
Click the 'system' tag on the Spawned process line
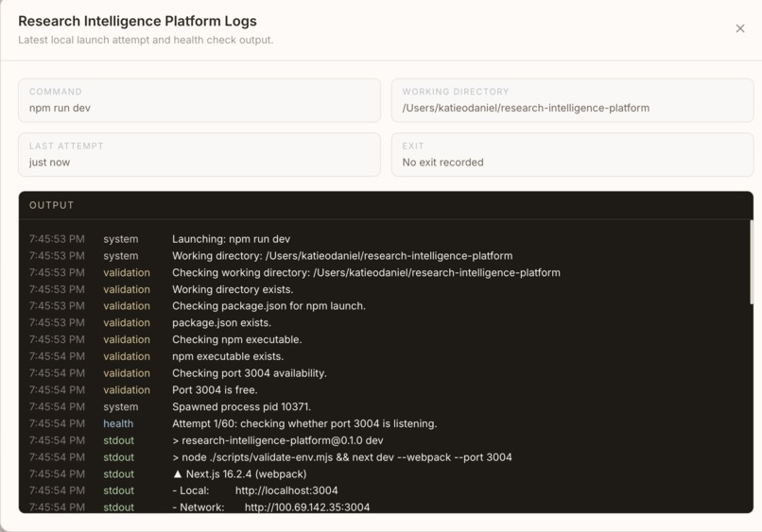point(120,406)
